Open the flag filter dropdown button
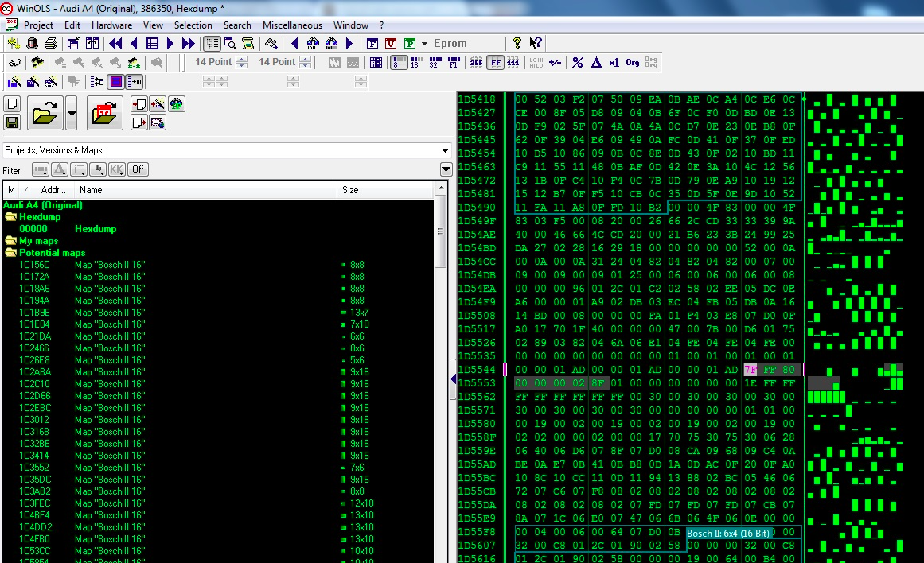Viewport: 924px width, 563px height. click(98, 169)
